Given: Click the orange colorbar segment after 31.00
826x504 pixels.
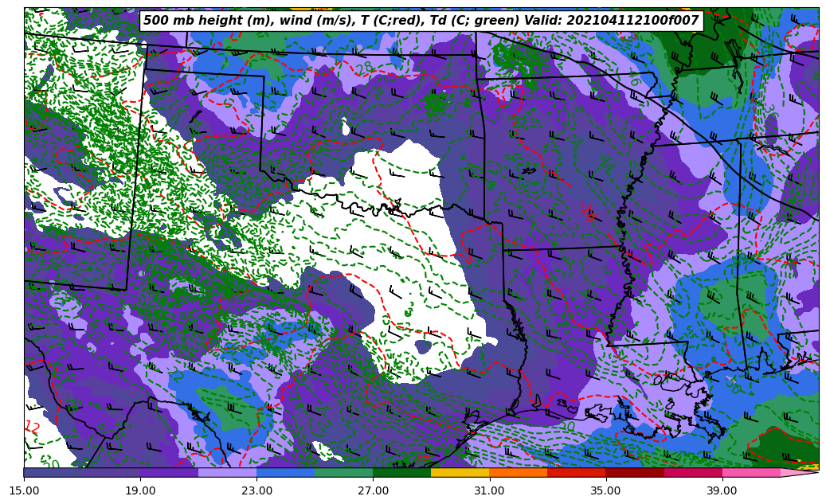Looking at the screenshot, I should pyautogui.click(x=518, y=472).
